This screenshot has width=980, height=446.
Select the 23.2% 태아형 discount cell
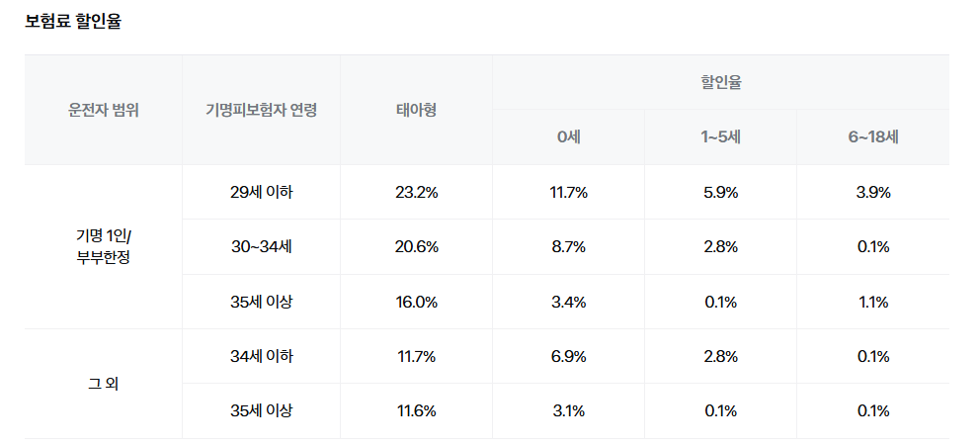click(x=416, y=193)
